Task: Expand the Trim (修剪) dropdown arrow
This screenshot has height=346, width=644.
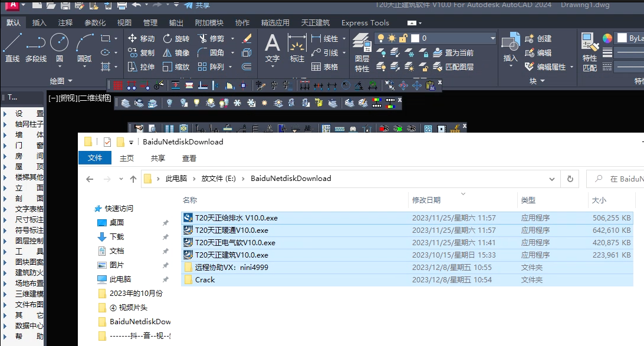Action: pyautogui.click(x=232, y=38)
